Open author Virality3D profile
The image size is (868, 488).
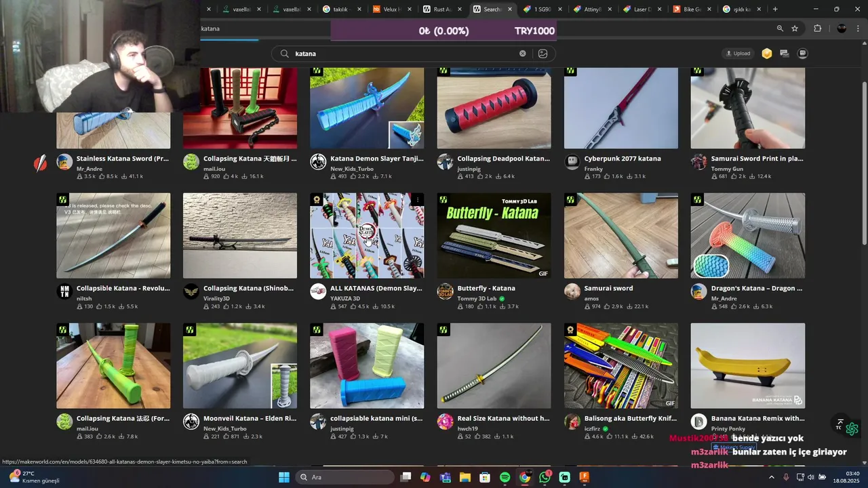(216, 298)
